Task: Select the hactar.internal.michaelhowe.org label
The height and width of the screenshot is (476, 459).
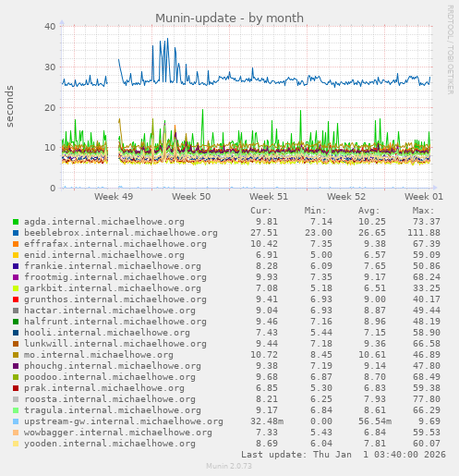Action: click(110, 311)
